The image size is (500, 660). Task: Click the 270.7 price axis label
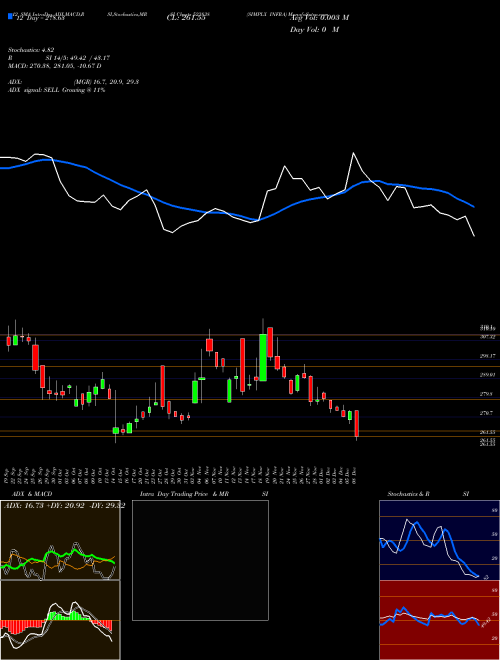[x=487, y=413]
